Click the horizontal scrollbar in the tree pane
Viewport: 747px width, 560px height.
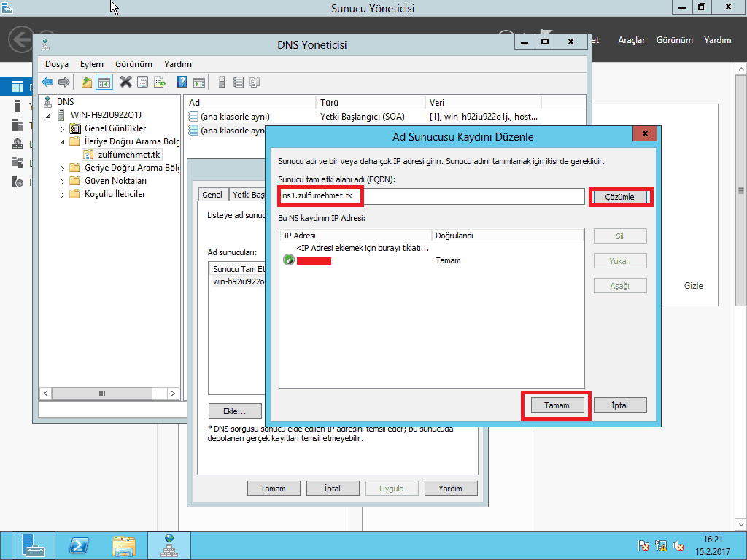point(102,393)
